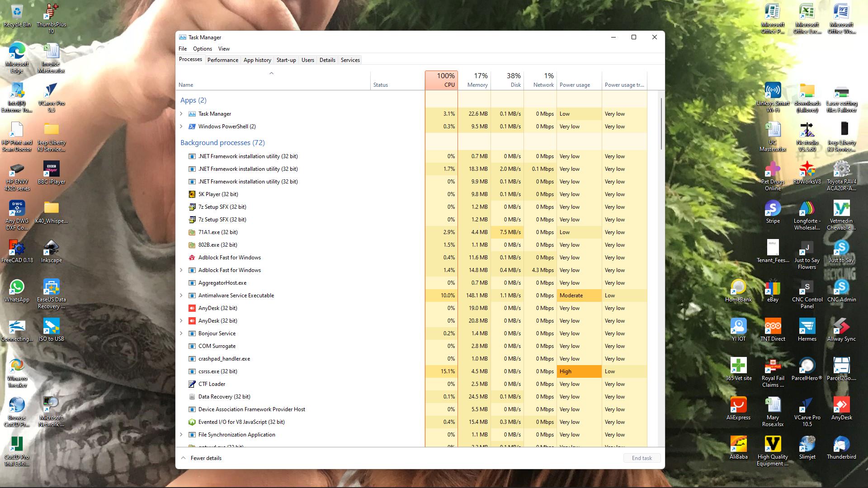Open the WhatsApp desktop icon

(x=17, y=288)
